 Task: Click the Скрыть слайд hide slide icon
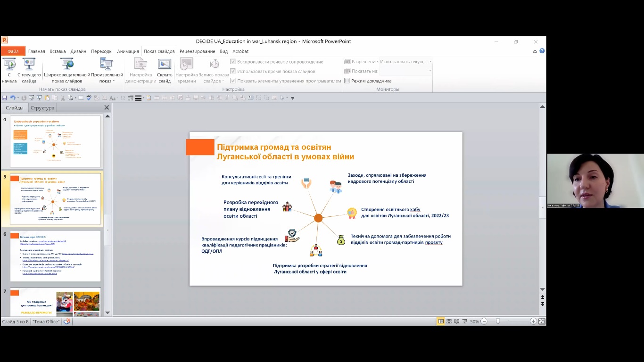pyautogui.click(x=165, y=65)
